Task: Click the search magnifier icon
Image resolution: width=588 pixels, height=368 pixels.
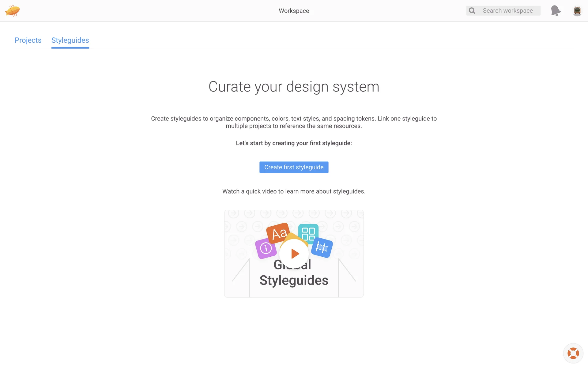Action: (472, 11)
